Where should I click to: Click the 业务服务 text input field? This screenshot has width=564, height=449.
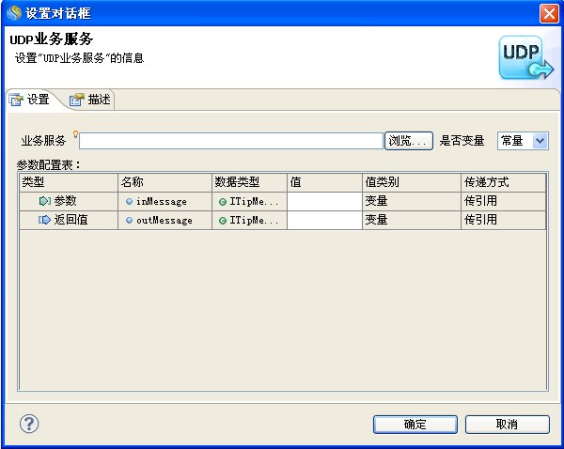coord(231,141)
